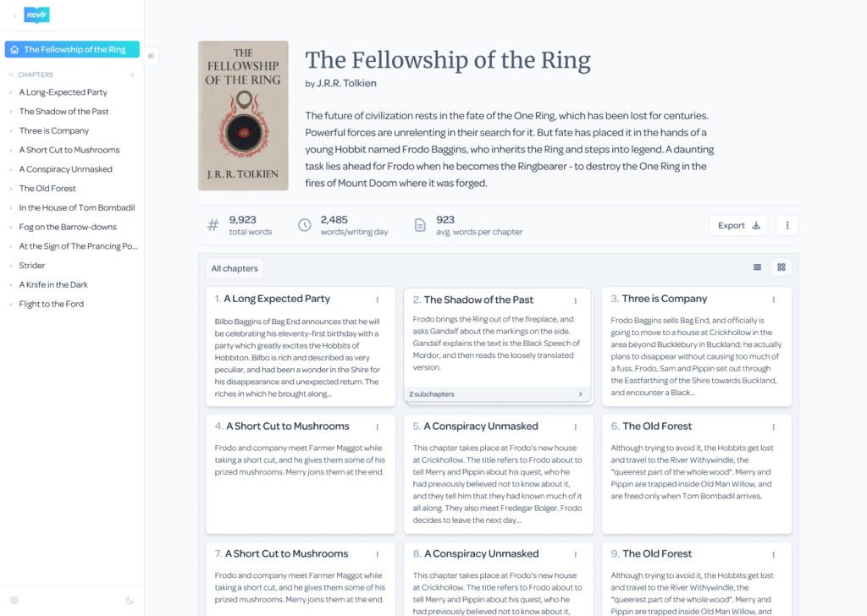The image size is (867, 616).
Task: Collapse the sidebar with double-chevron icon
Action: coord(151,56)
